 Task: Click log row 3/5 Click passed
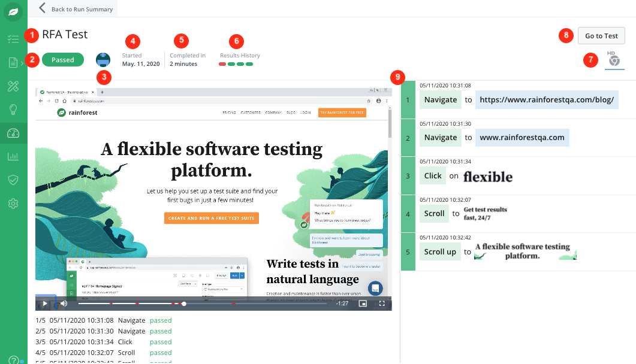104,342
